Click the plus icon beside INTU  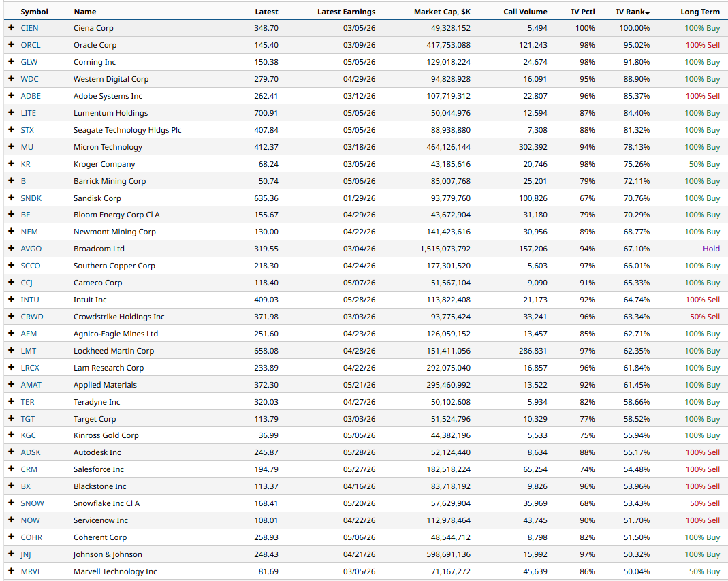point(12,299)
